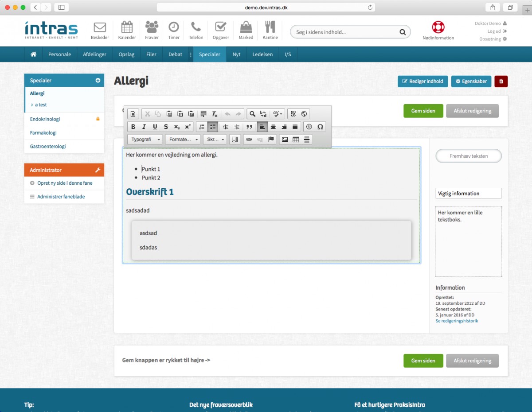The width and height of the screenshot is (532, 412).
Task: Remove formatting with the Tx tool
Action: pyautogui.click(x=214, y=114)
